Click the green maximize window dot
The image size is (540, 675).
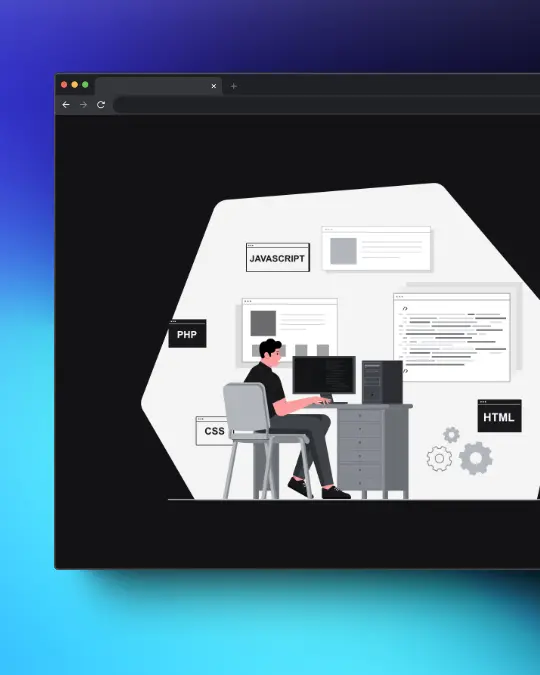[85, 85]
